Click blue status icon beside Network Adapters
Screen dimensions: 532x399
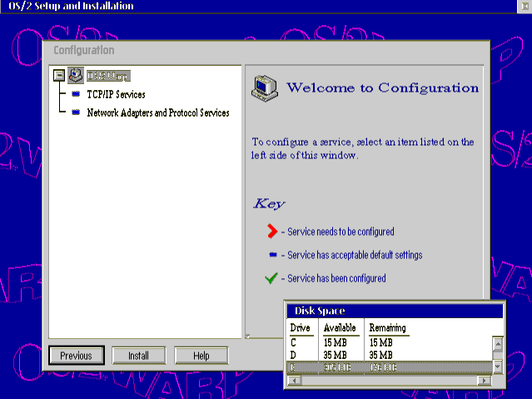point(76,112)
